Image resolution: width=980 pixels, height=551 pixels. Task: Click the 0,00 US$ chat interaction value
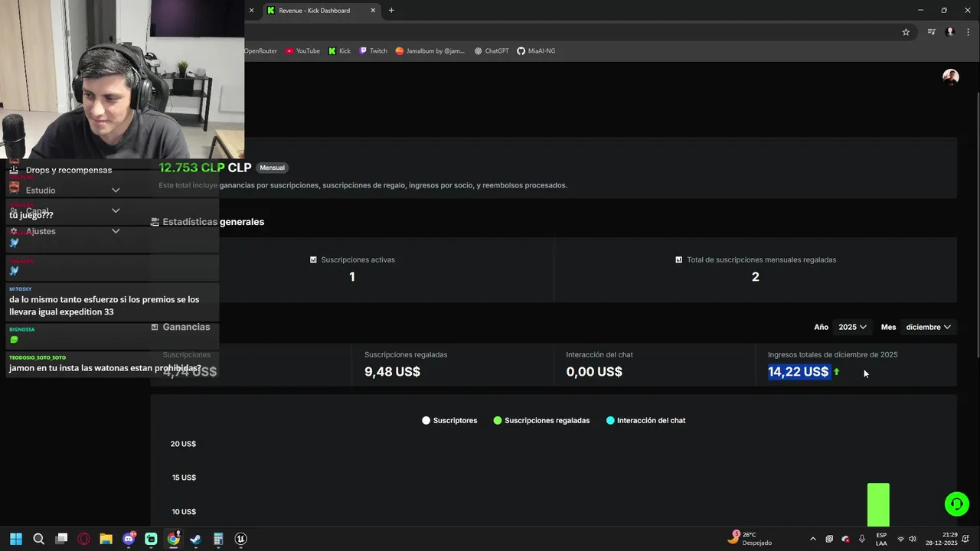point(594,372)
